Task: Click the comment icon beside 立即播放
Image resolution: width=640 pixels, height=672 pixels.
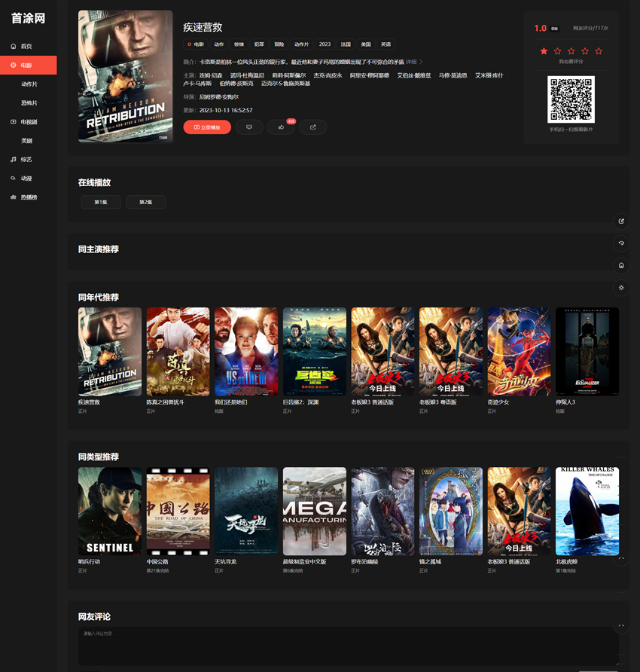Action: [x=248, y=127]
